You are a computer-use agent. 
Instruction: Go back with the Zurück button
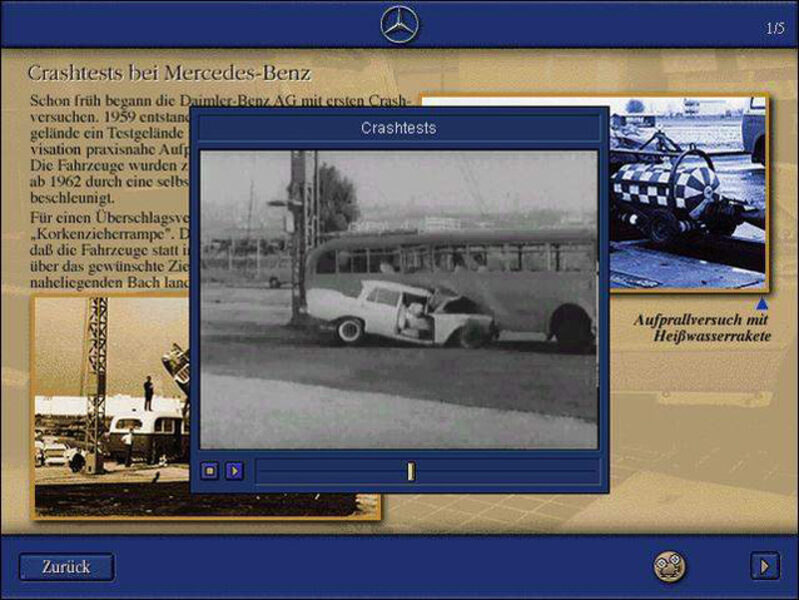(67, 567)
